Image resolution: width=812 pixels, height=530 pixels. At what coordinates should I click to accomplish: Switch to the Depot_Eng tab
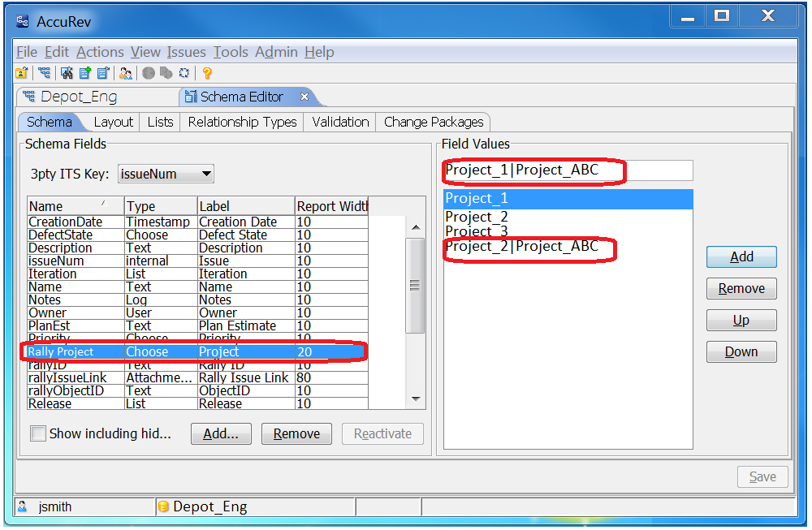tap(78, 97)
